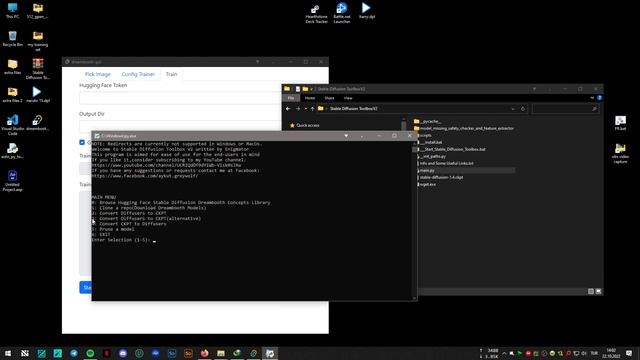Select the naruto dpl file on desktop

38,95
